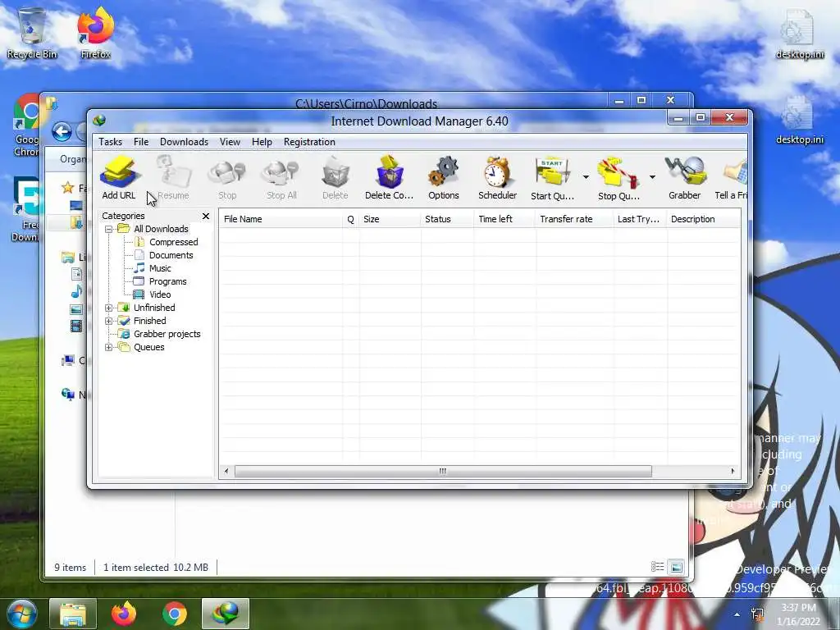
Task: Expand the Queues category node
Action: tap(109, 347)
